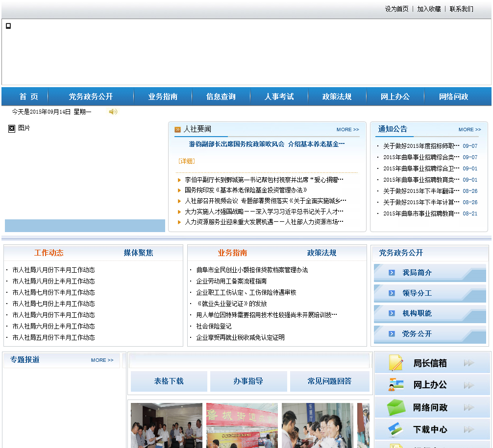Open the 详细 link under the headline
The width and height of the screenshot is (493, 448).
(x=187, y=161)
